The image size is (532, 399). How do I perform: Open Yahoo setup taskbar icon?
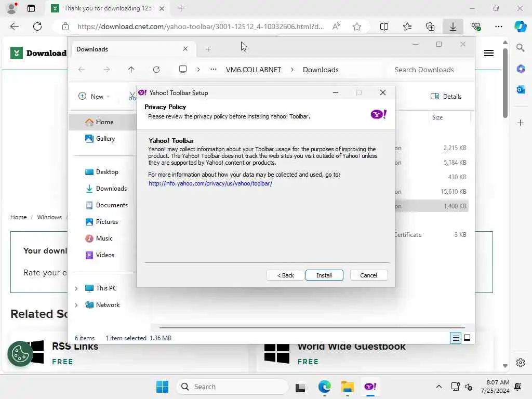tap(370, 387)
